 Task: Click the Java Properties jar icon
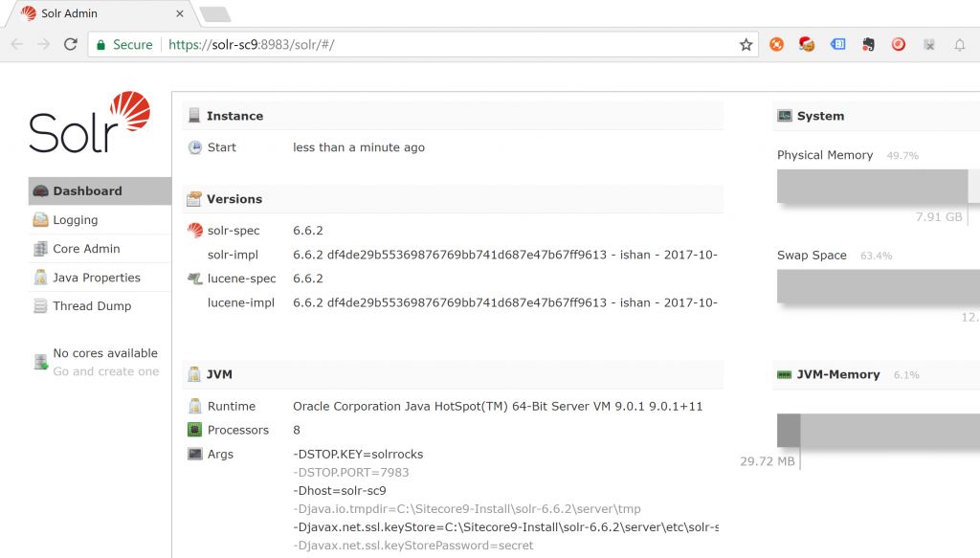(40, 278)
